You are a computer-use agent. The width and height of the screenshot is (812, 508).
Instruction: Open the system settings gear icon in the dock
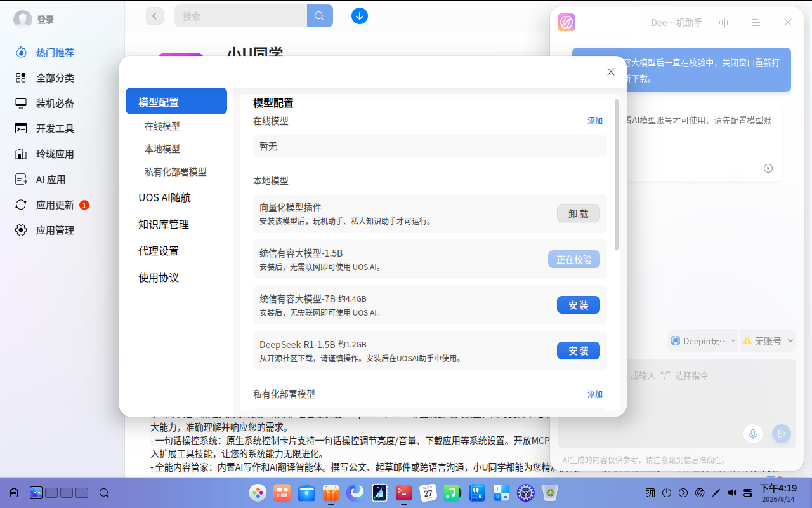526,493
